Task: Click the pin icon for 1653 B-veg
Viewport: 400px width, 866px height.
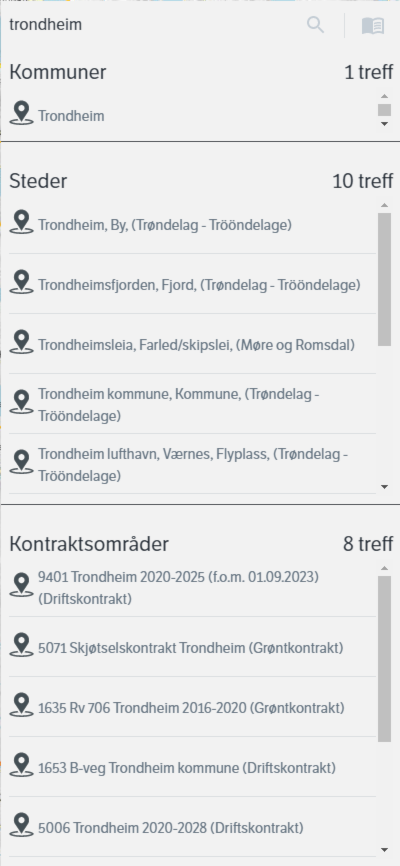Action: tap(22, 765)
